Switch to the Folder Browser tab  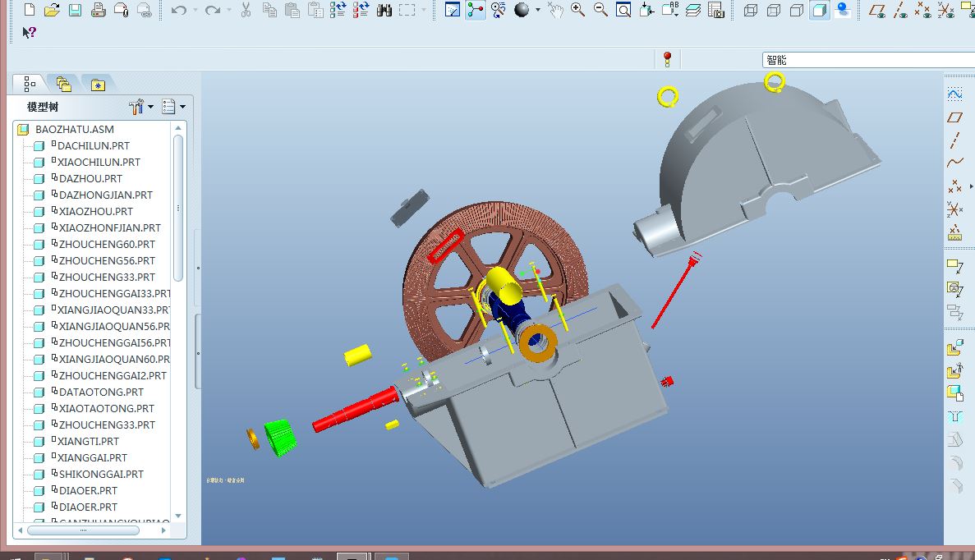63,84
